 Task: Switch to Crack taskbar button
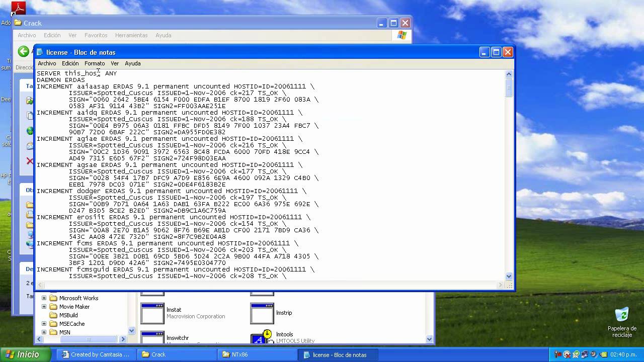[x=176, y=354]
